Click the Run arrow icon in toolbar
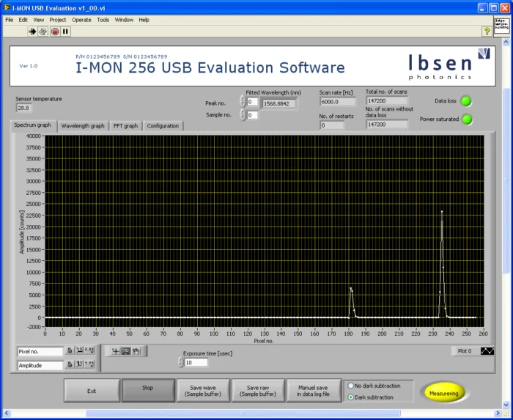 point(32,32)
